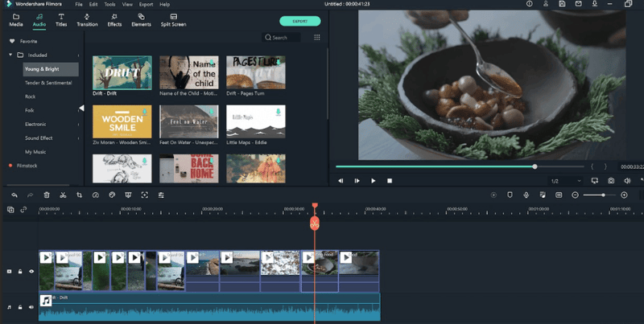Viewport: 644px width, 324px height.
Task: Open the Tools menu
Action: point(109,4)
